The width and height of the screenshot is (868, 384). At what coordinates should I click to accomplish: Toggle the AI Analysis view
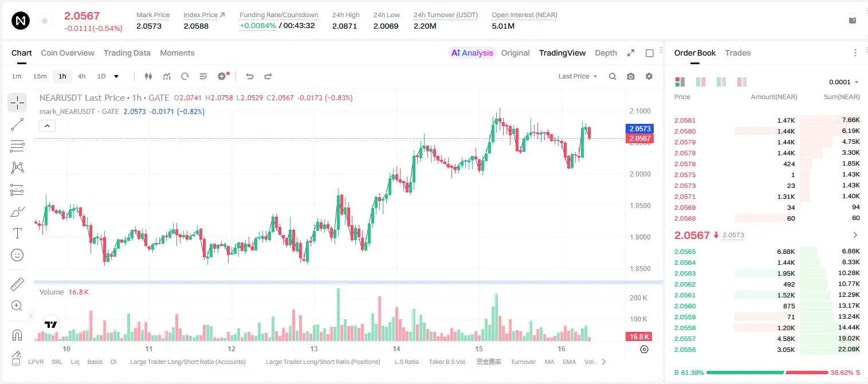[472, 53]
